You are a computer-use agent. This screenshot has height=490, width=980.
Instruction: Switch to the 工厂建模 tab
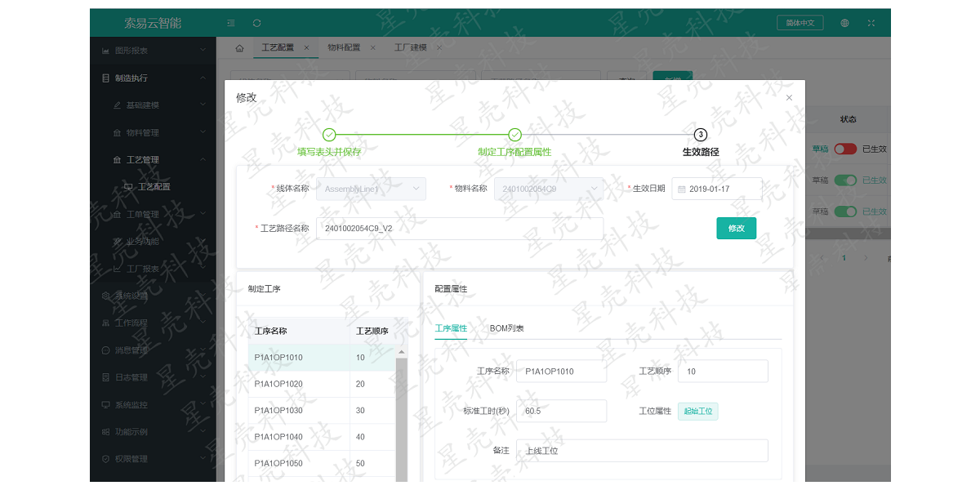pos(410,47)
